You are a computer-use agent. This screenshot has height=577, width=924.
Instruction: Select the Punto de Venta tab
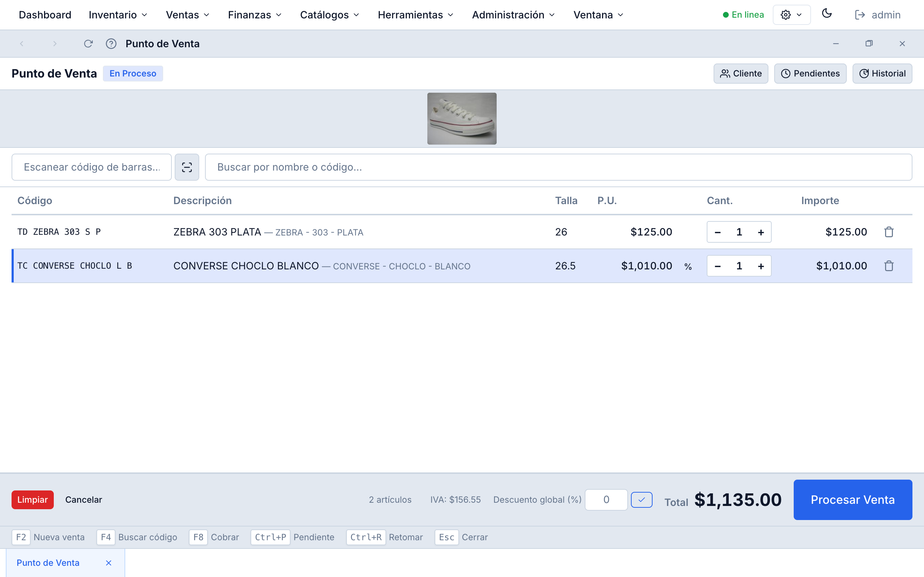pos(48,563)
